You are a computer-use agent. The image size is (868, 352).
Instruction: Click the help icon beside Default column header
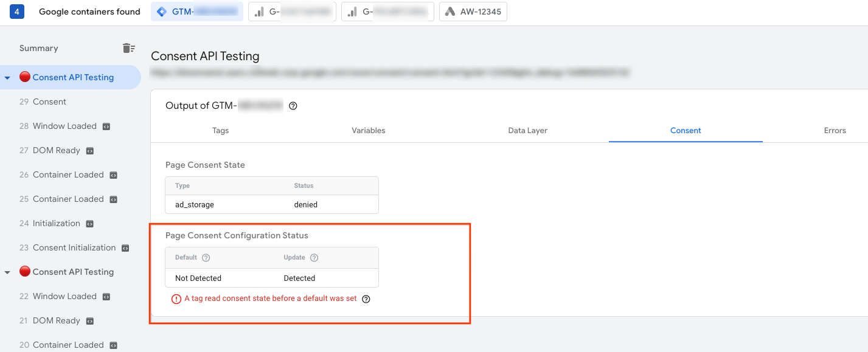pos(206,258)
